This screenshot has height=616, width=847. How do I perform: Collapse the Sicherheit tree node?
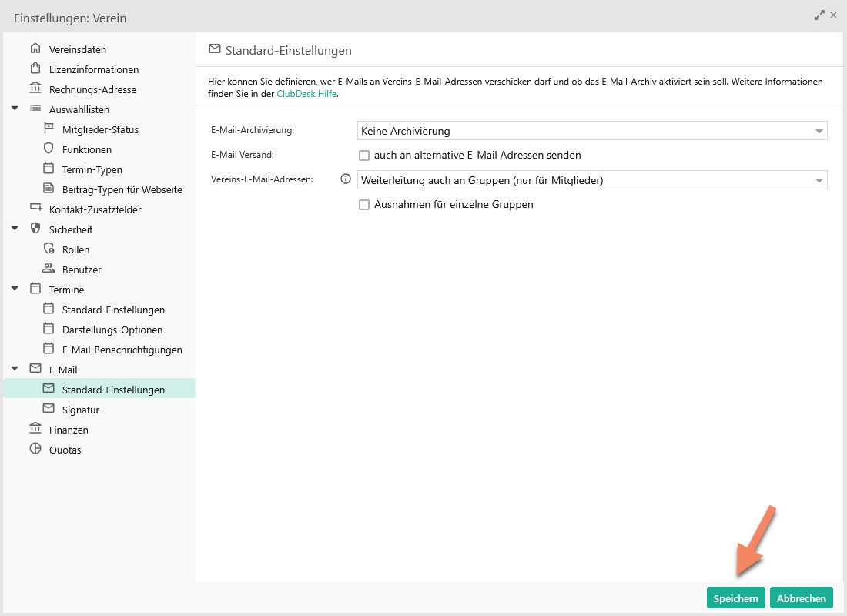coord(15,229)
